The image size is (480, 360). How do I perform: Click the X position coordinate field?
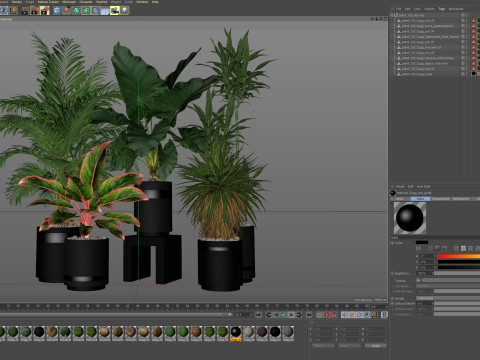tap(324, 329)
